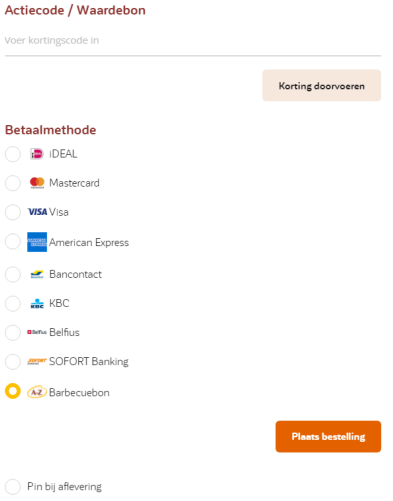The width and height of the screenshot is (393, 501).
Task: Choose Pin bij aflevering radio option
Action: (13, 487)
